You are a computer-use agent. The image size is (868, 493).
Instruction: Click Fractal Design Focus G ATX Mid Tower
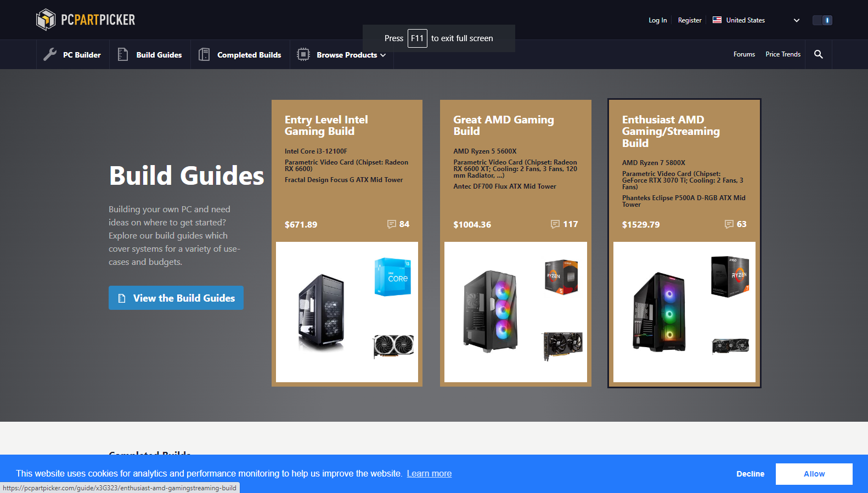(344, 180)
